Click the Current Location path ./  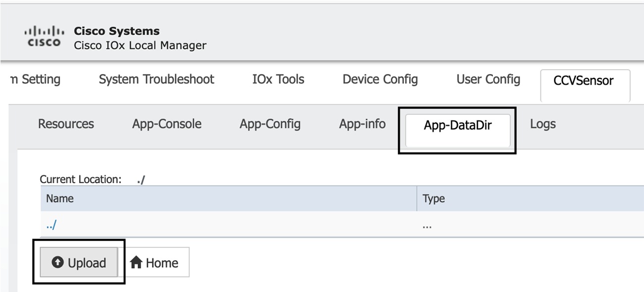tap(141, 180)
